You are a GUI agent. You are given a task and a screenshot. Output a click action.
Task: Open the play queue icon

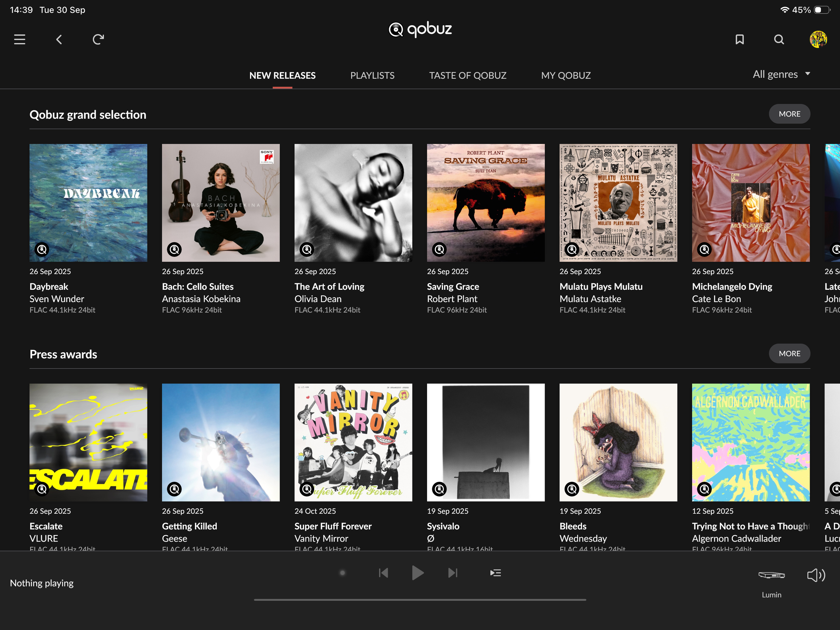[x=495, y=573]
